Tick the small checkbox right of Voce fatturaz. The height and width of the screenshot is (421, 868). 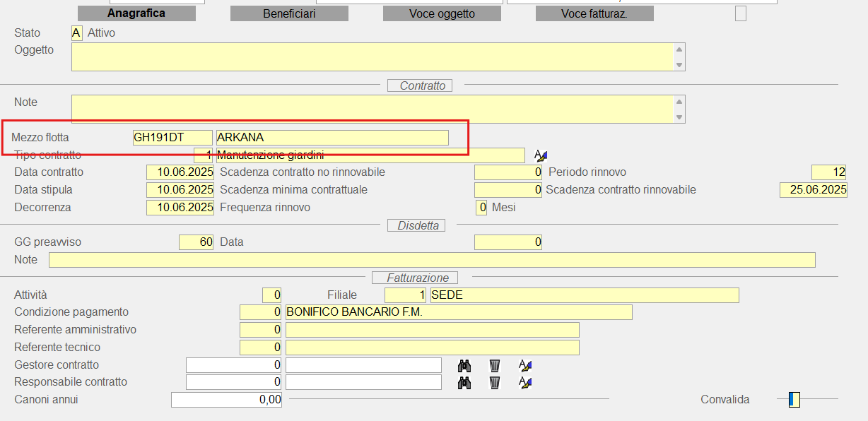point(740,13)
